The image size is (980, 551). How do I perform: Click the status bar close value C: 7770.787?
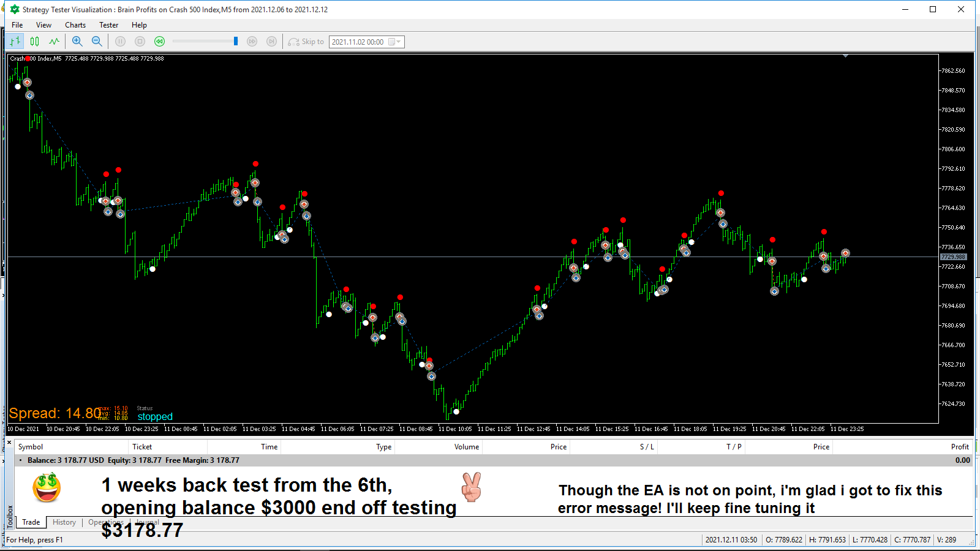click(912, 540)
